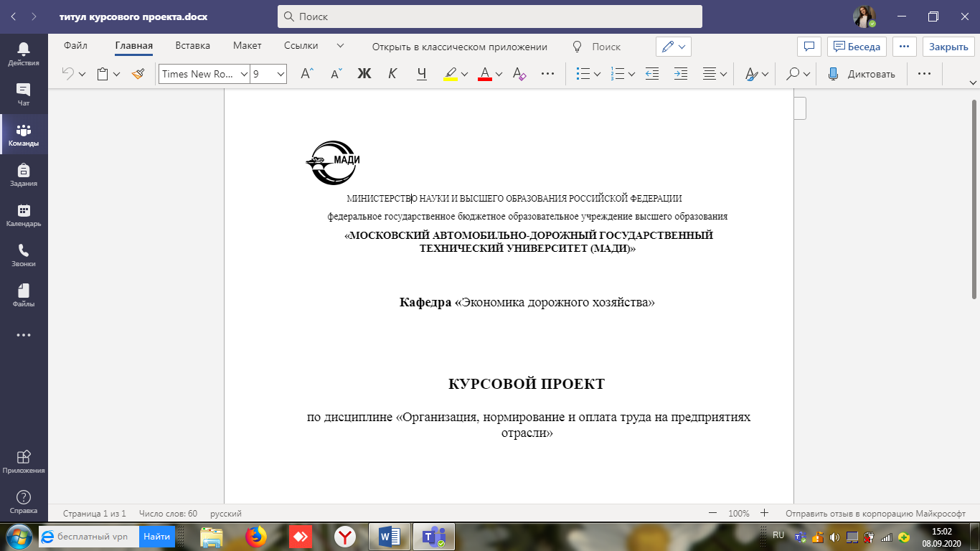The image size is (980, 551).
Task: Toggle italic formatting (К)
Action: point(392,74)
